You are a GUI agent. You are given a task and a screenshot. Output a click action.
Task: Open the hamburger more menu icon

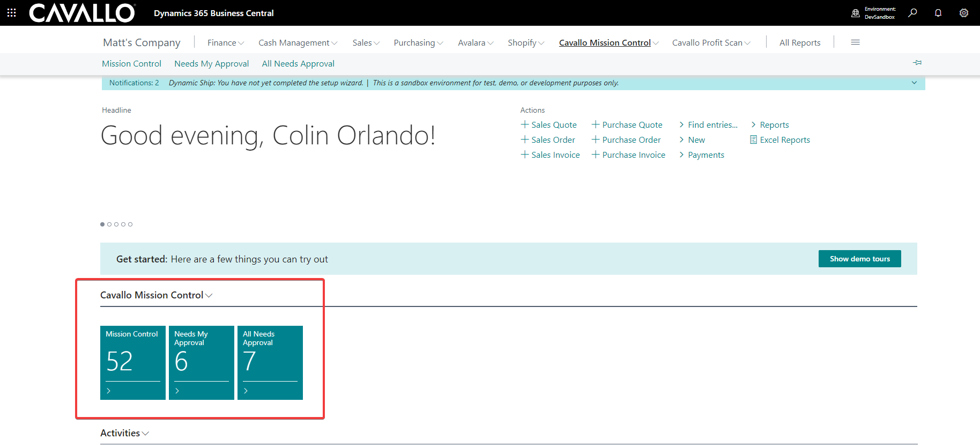click(x=855, y=42)
